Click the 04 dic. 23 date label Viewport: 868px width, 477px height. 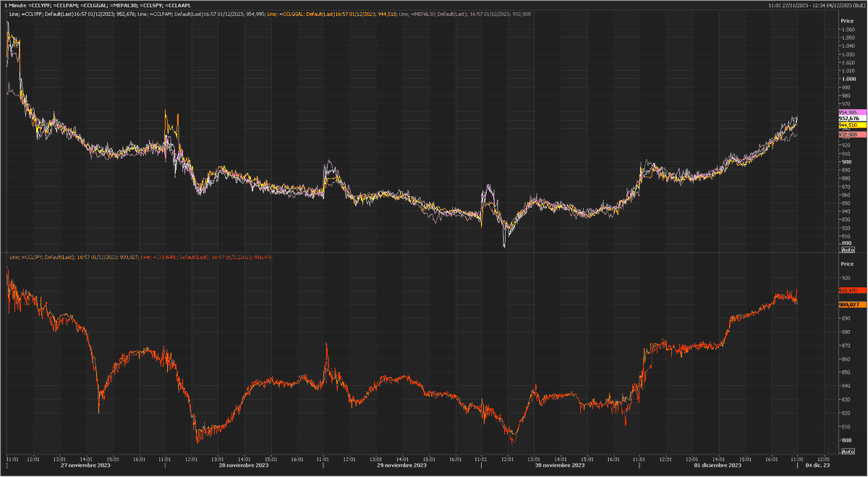coord(817,465)
